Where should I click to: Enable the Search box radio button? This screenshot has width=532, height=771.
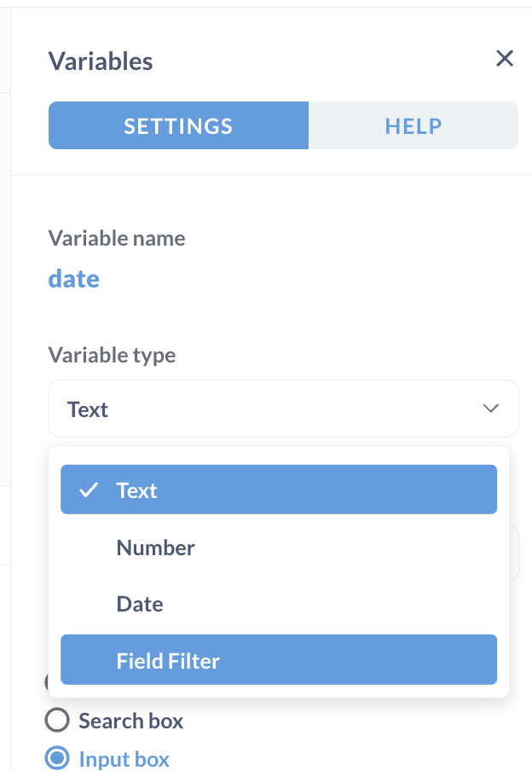57,721
